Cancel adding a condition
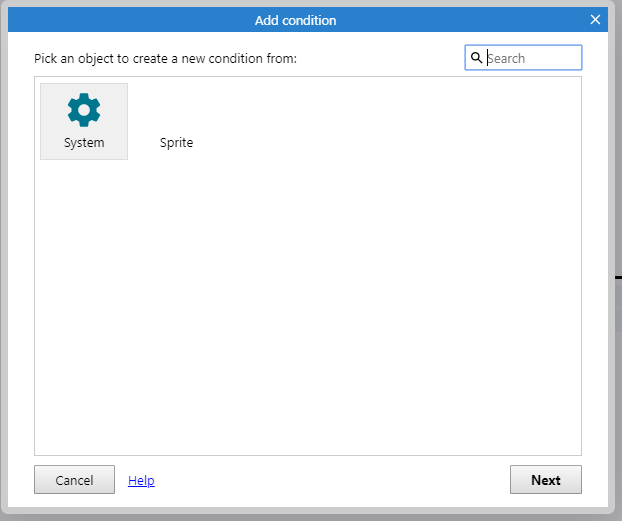This screenshot has height=521, width=622. (x=75, y=480)
